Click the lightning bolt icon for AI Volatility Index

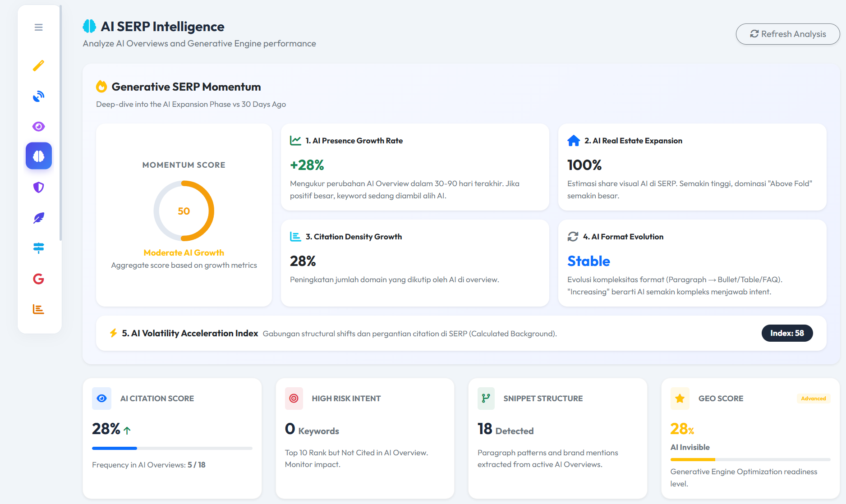coord(114,333)
